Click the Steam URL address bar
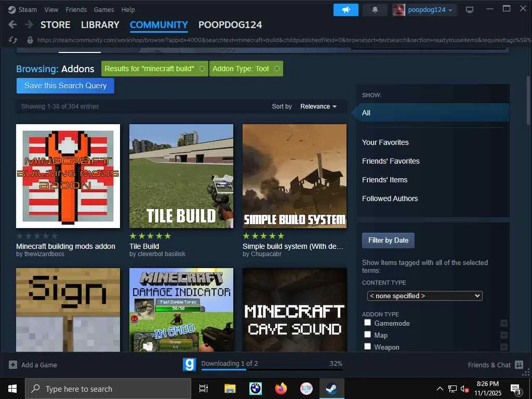The height and width of the screenshot is (399, 532). (x=283, y=40)
